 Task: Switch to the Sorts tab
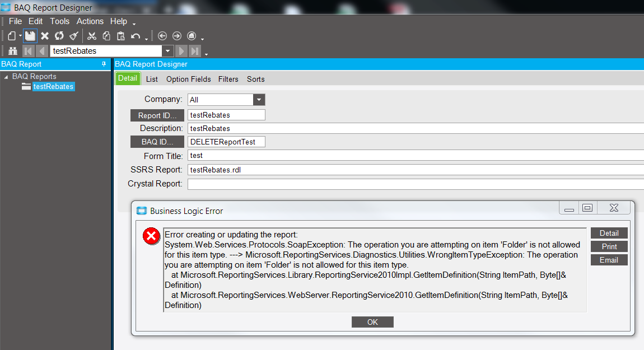255,80
